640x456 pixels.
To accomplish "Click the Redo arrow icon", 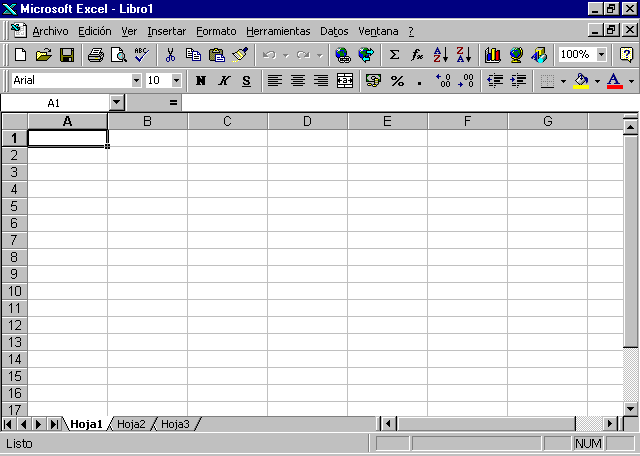I will pyautogui.click(x=303, y=55).
